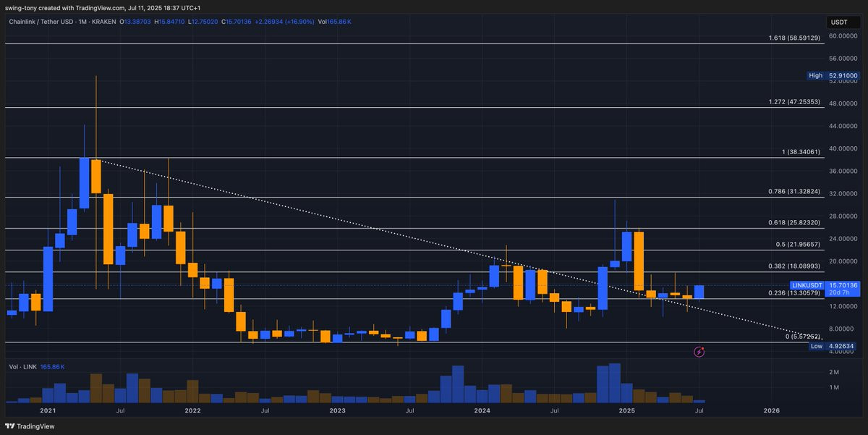Viewport: 868px width, 435px height.
Task: Click the 2026 label on time axis
Action: click(772, 410)
